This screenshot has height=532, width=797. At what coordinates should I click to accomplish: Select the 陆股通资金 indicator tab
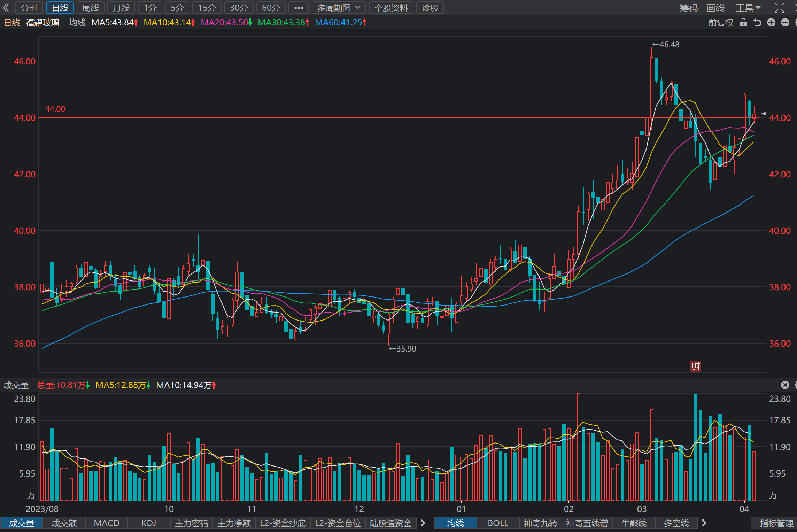point(391,523)
